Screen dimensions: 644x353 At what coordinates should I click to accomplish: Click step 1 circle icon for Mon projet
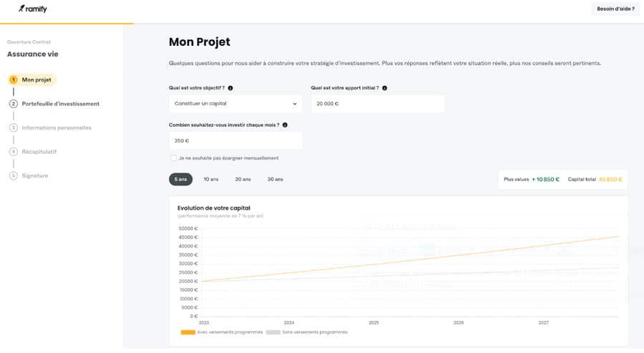click(x=14, y=79)
